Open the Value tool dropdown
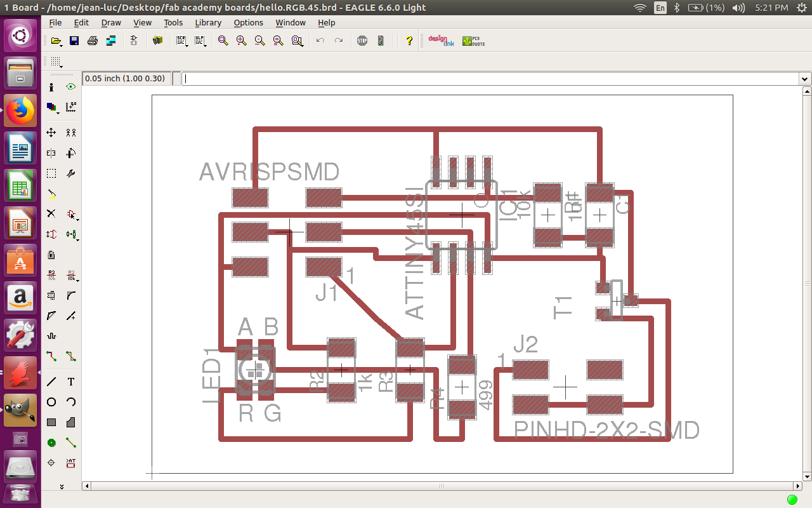Screen dimensions: 812x508 (72, 275)
